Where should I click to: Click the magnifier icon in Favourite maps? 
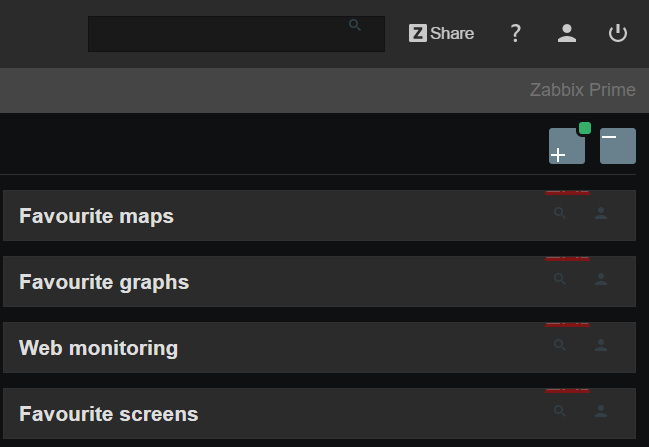(560, 213)
